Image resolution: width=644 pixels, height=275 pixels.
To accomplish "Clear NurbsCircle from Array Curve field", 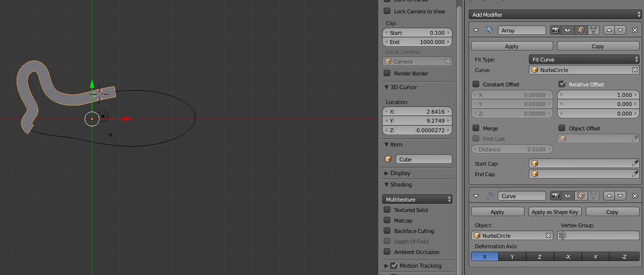I will tap(635, 70).
